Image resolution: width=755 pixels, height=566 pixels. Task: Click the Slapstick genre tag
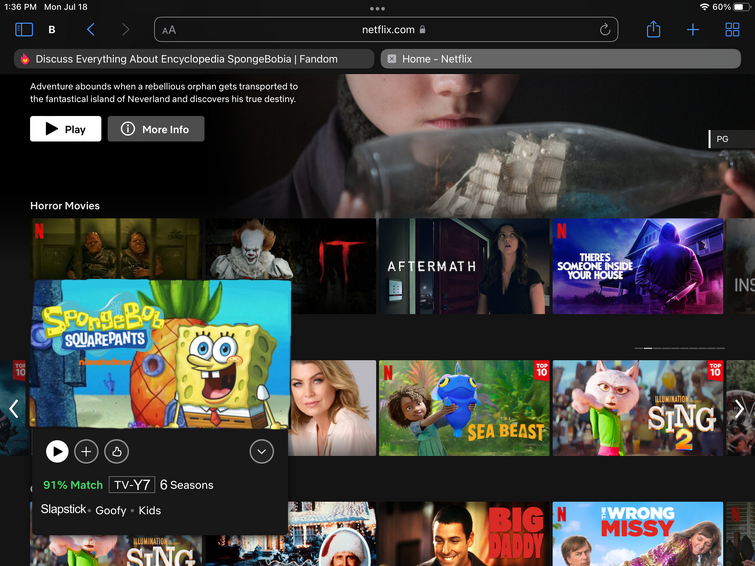(63, 509)
